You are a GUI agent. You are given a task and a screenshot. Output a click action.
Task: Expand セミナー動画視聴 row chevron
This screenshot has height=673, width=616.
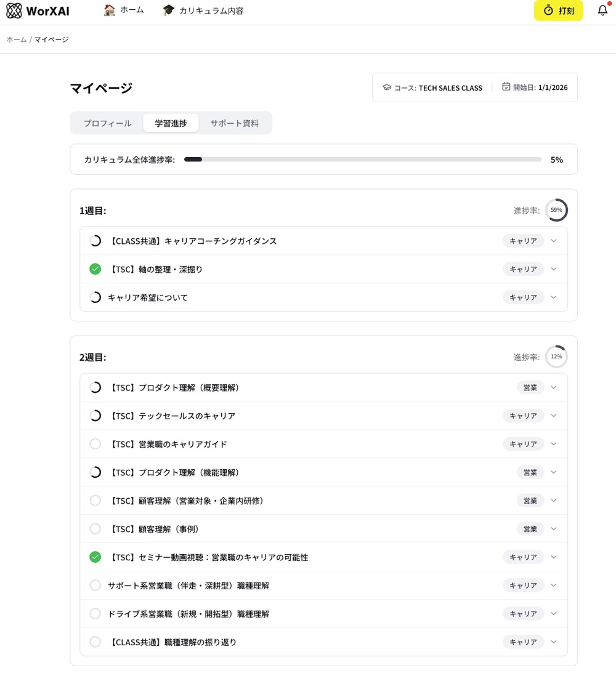[x=554, y=557]
